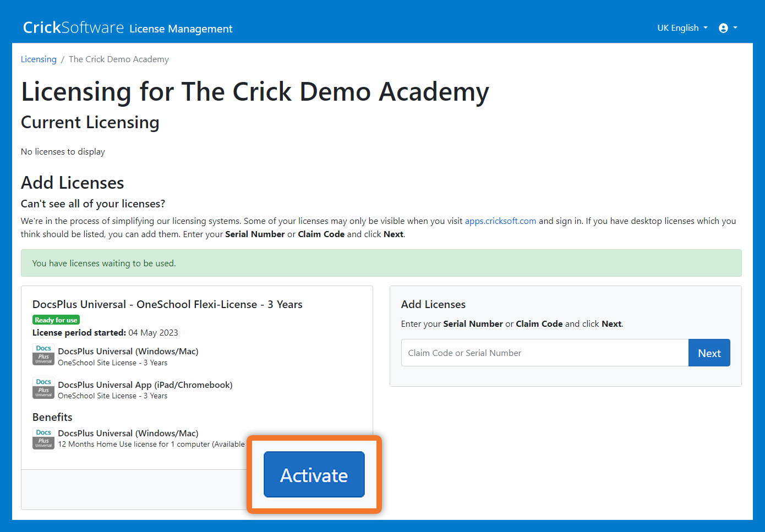This screenshot has width=765, height=532.
Task: Click License Management header text
Action: pos(181,29)
